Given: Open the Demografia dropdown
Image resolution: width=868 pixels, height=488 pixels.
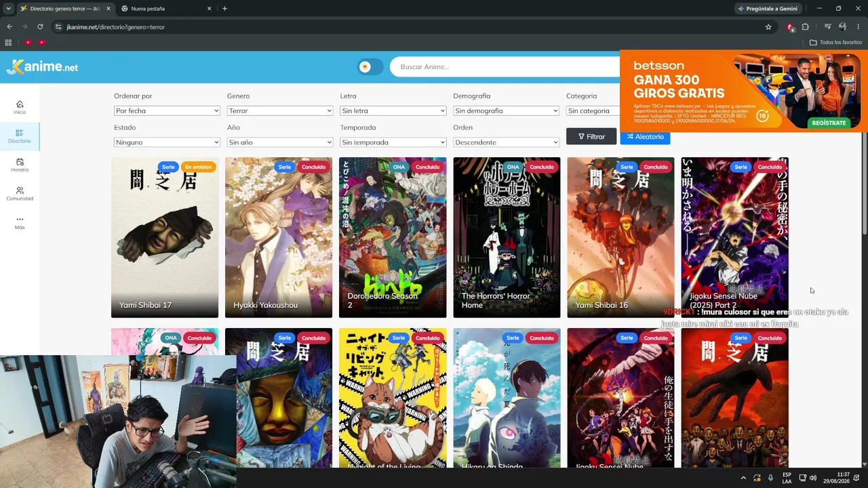Looking at the screenshot, I should (507, 110).
